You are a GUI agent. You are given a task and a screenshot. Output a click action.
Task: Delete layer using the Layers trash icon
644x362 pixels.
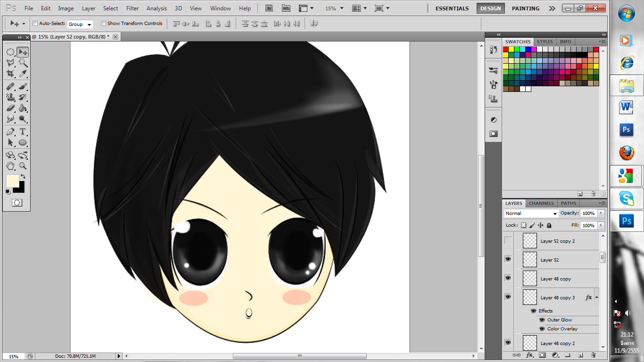click(593, 355)
